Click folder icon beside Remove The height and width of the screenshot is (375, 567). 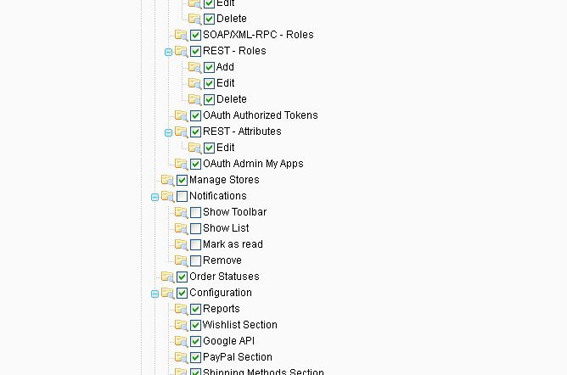(181, 261)
